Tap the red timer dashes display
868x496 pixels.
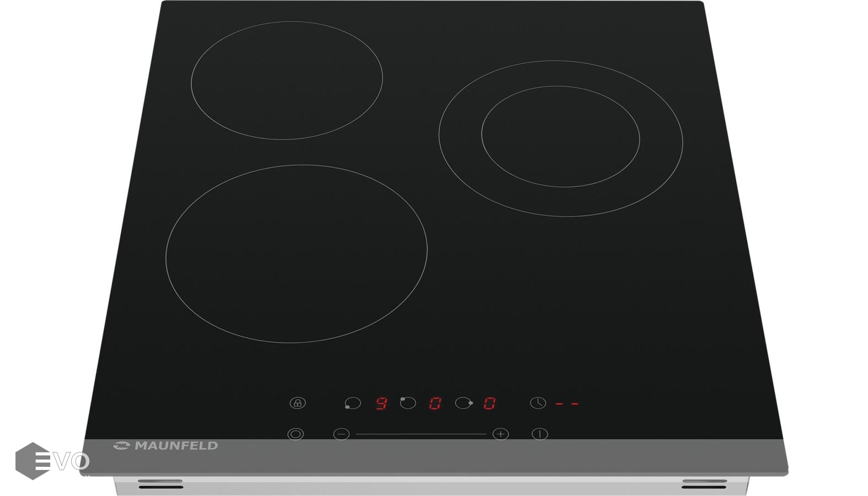pos(567,404)
